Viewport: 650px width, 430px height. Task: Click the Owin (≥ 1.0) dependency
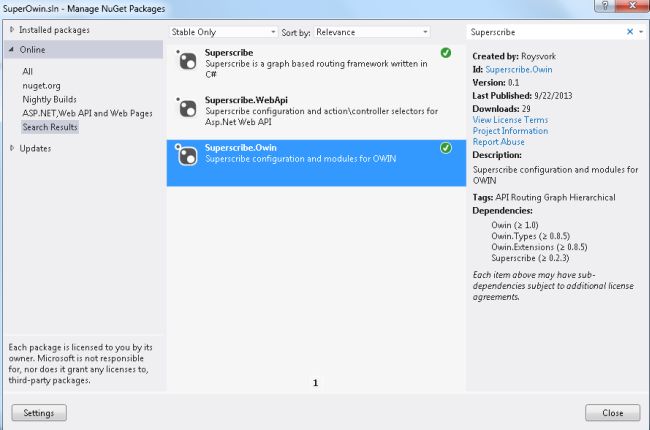pyautogui.click(x=514, y=225)
